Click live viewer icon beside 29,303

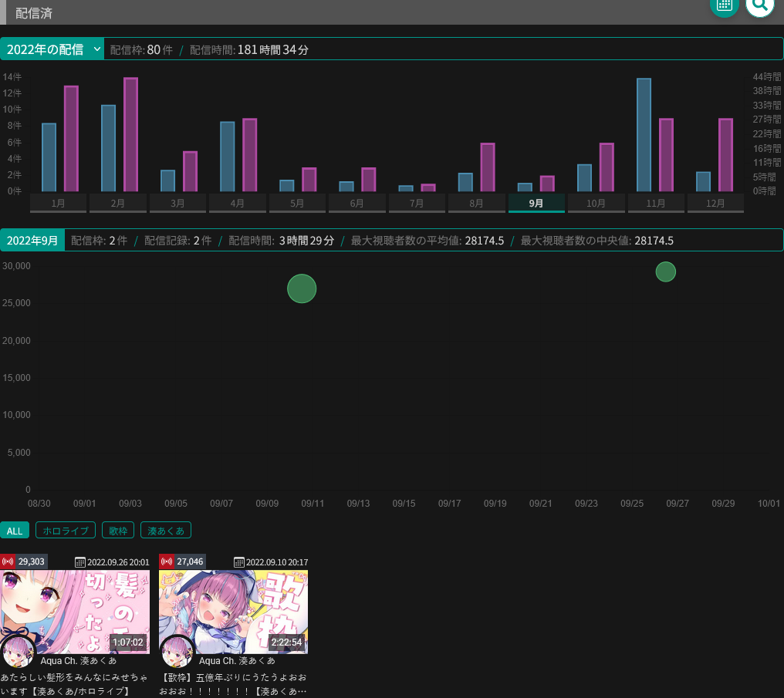click(x=8, y=561)
